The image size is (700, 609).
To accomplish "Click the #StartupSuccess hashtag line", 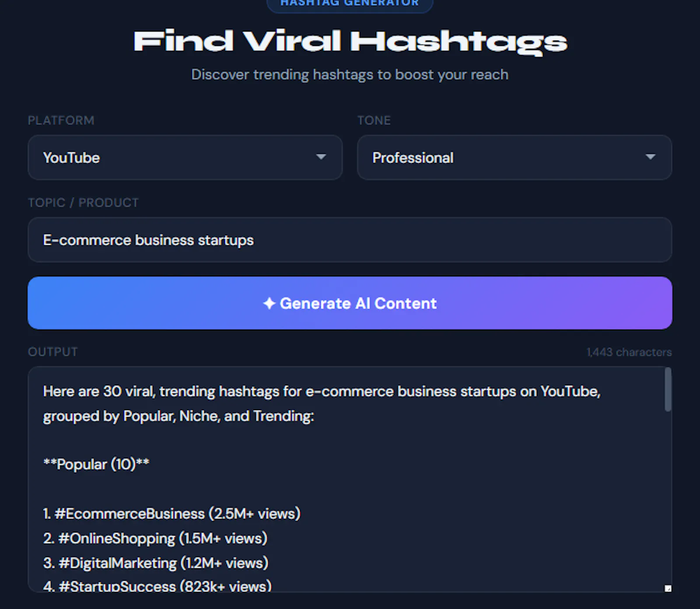I will [x=157, y=586].
